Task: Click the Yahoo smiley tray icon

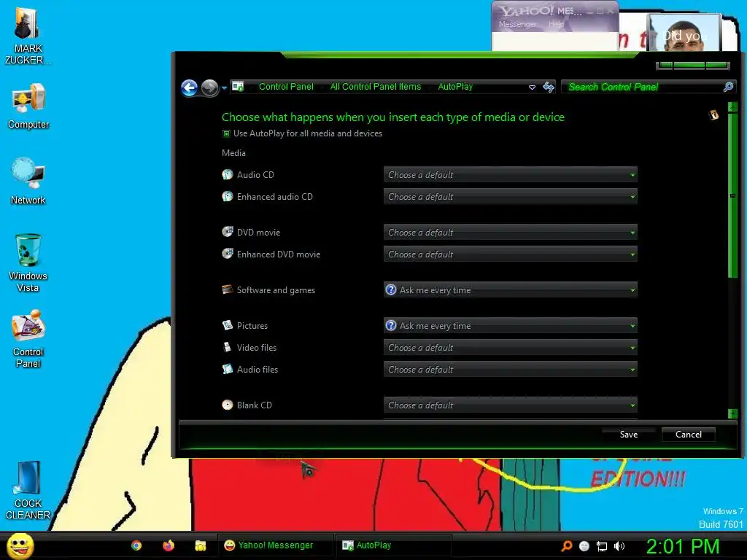Action: [584, 546]
